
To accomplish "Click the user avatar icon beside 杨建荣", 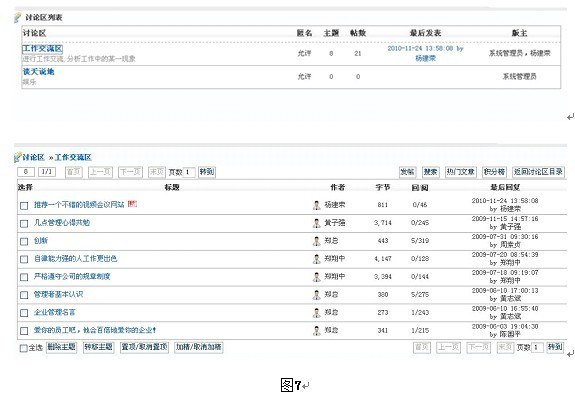I will coord(316,205).
